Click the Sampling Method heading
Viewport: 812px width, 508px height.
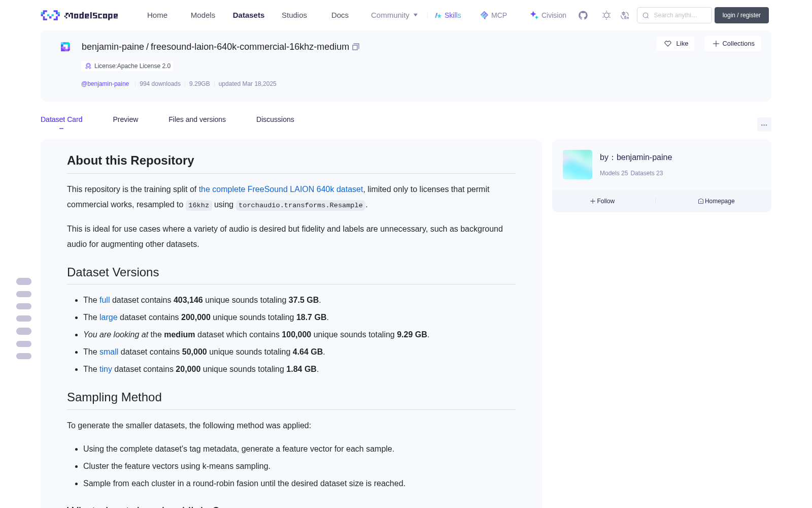point(114,397)
